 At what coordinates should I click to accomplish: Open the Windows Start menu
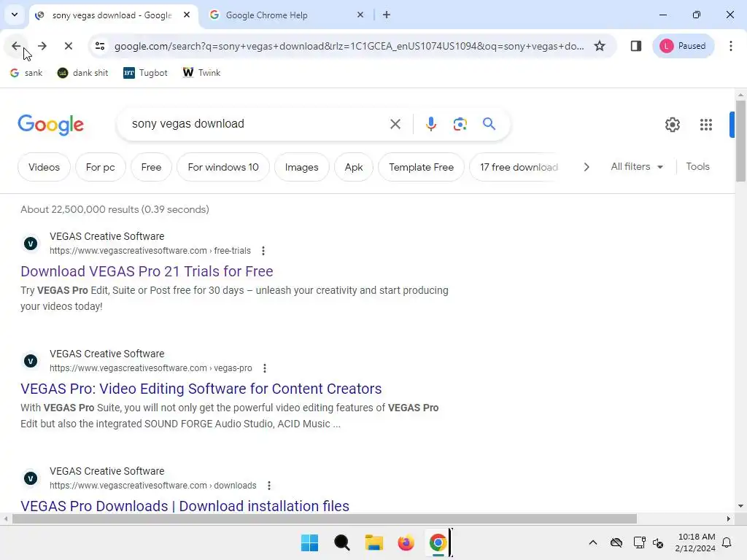click(309, 542)
